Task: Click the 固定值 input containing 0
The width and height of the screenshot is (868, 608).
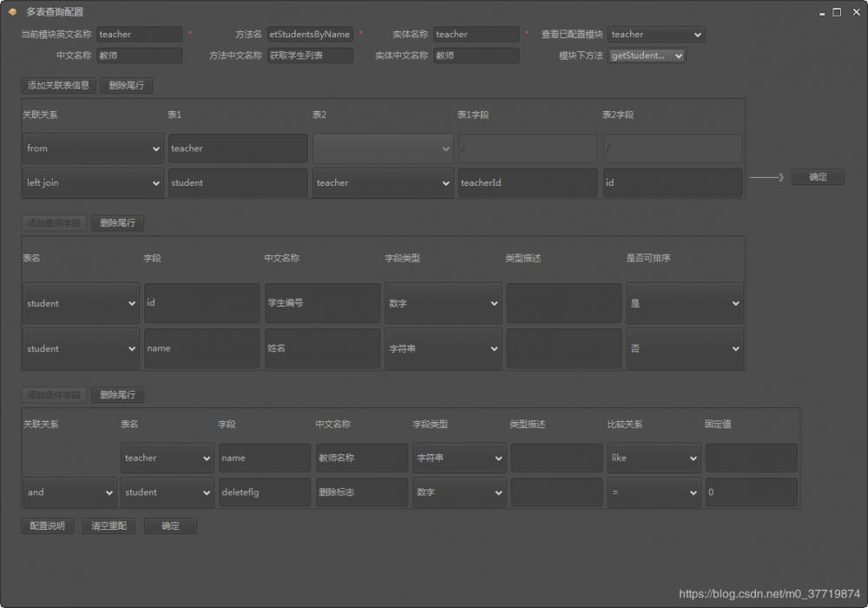Action: [752, 492]
